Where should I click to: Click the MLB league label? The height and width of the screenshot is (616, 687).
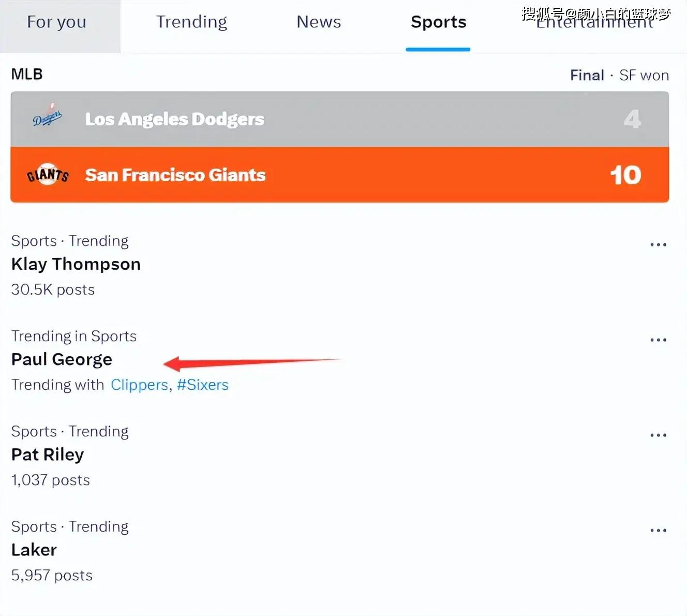(x=27, y=75)
